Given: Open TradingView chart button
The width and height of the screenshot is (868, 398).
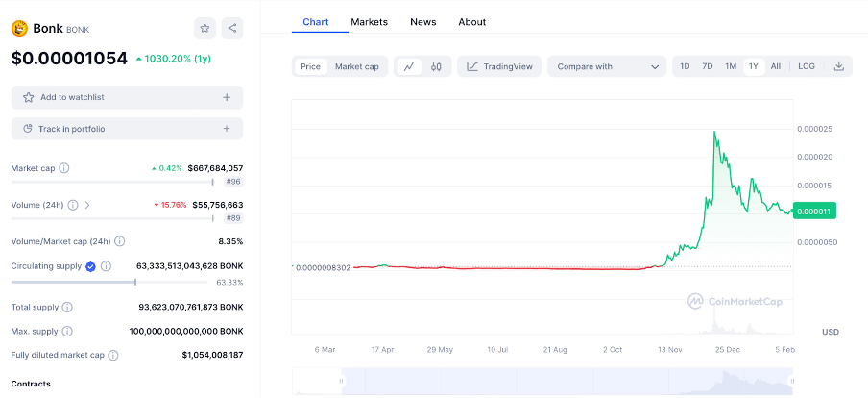Looking at the screenshot, I should 499,66.
